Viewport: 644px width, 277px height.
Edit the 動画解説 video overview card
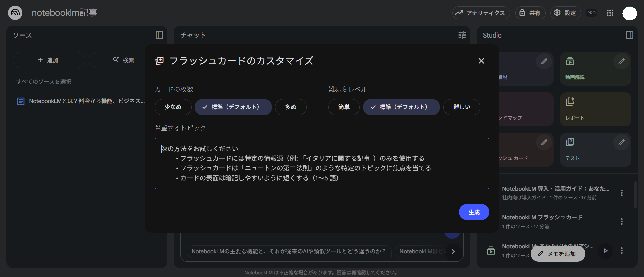click(x=621, y=61)
